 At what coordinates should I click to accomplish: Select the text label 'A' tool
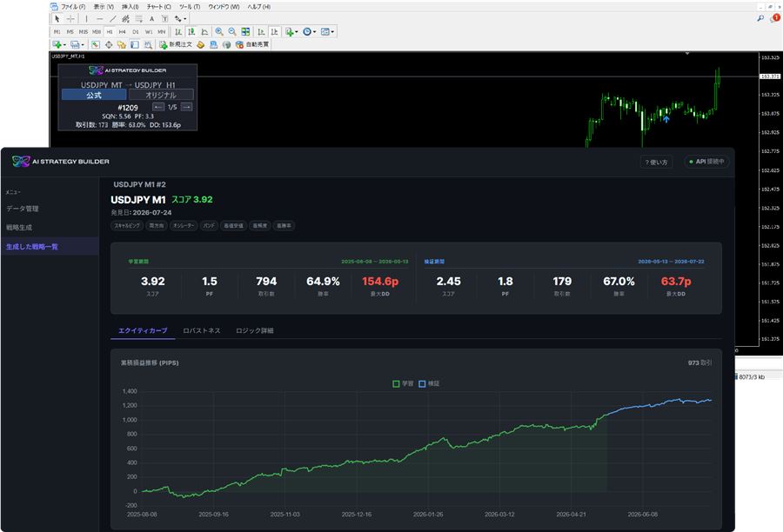(151, 19)
